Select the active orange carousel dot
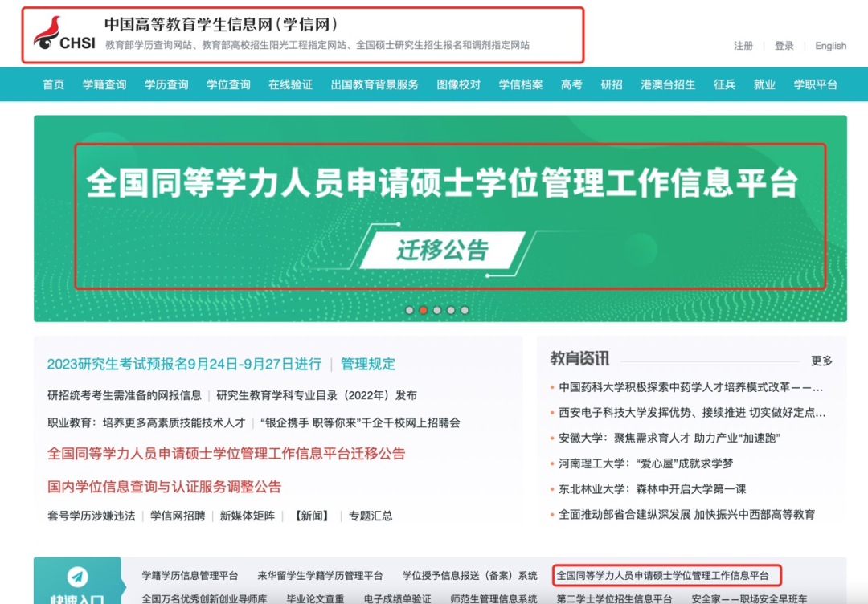Viewport: 868px width, 604px height. click(x=424, y=310)
